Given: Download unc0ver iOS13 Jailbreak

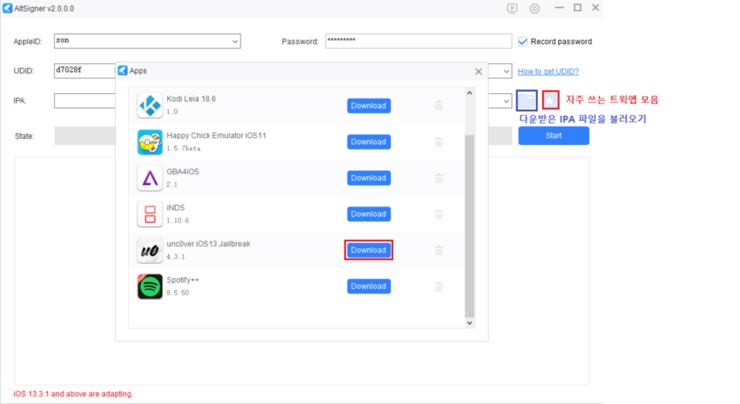Looking at the screenshot, I should point(369,250).
